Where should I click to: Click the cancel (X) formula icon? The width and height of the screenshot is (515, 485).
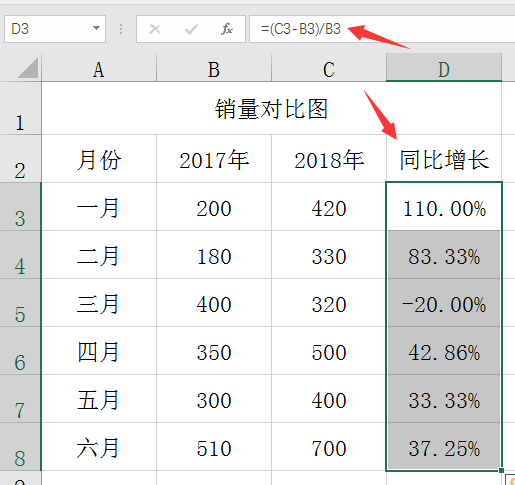point(155,29)
